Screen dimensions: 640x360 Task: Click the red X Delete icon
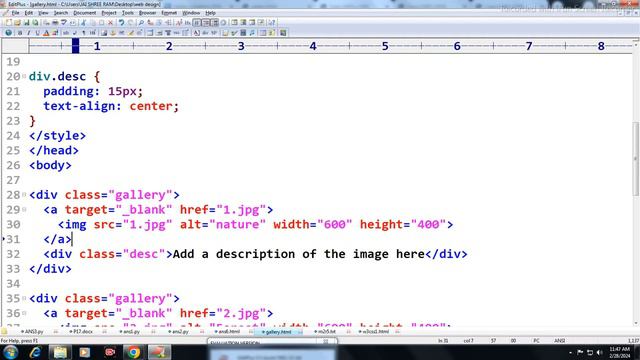tap(110, 23)
